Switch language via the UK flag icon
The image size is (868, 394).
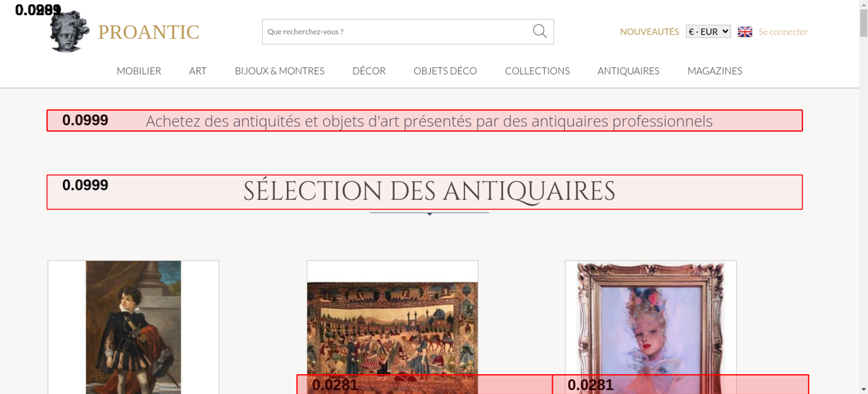click(745, 32)
